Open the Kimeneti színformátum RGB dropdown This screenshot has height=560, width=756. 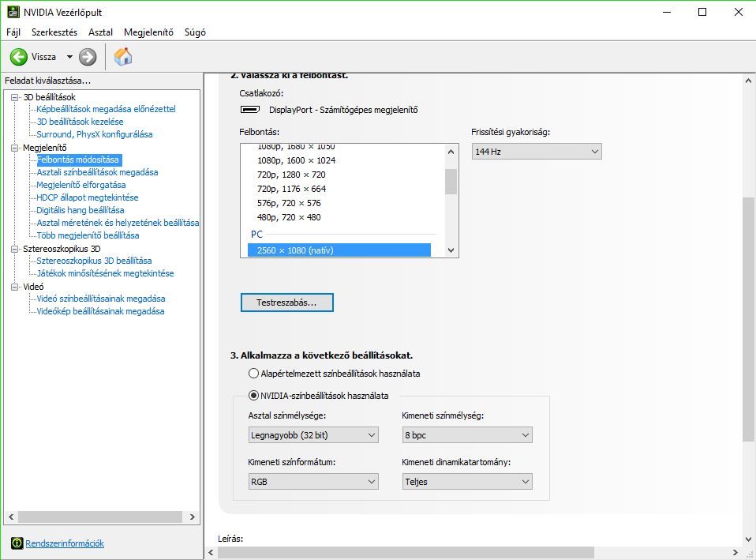pos(313,482)
